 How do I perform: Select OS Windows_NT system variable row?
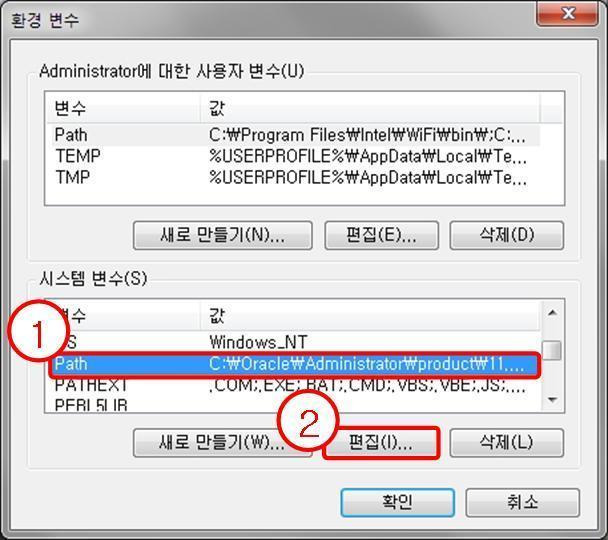point(296,342)
